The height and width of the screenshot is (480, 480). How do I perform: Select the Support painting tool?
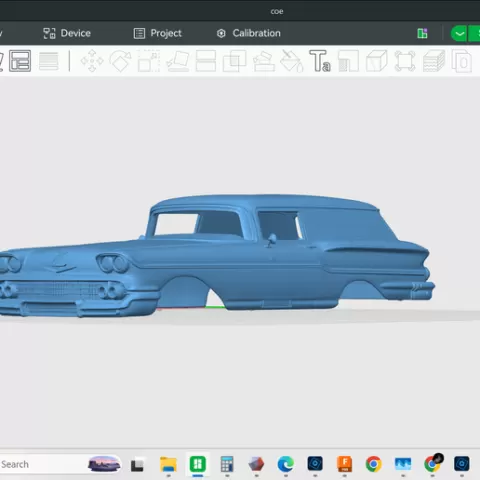point(264,61)
